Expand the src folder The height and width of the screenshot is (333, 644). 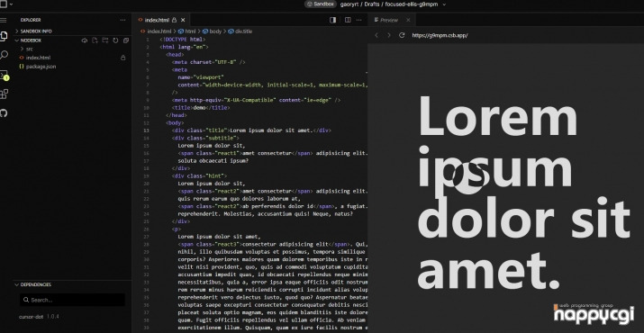pos(29,49)
